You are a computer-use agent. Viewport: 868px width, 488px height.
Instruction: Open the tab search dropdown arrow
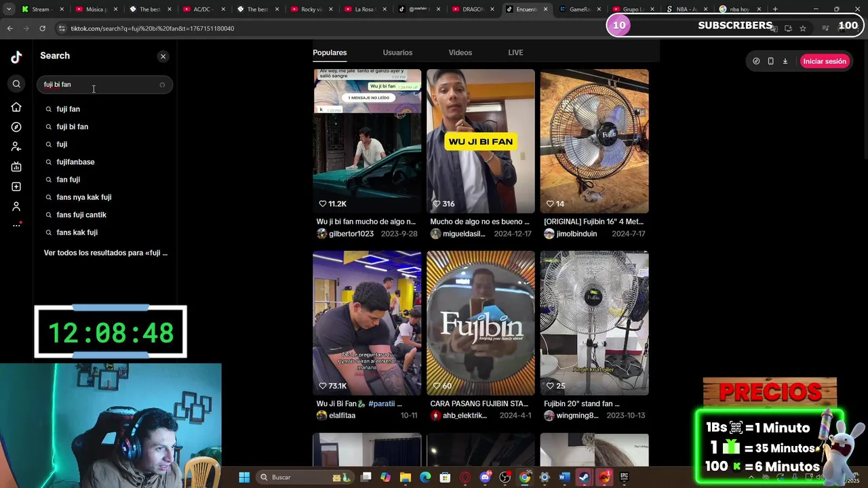coord(8,9)
